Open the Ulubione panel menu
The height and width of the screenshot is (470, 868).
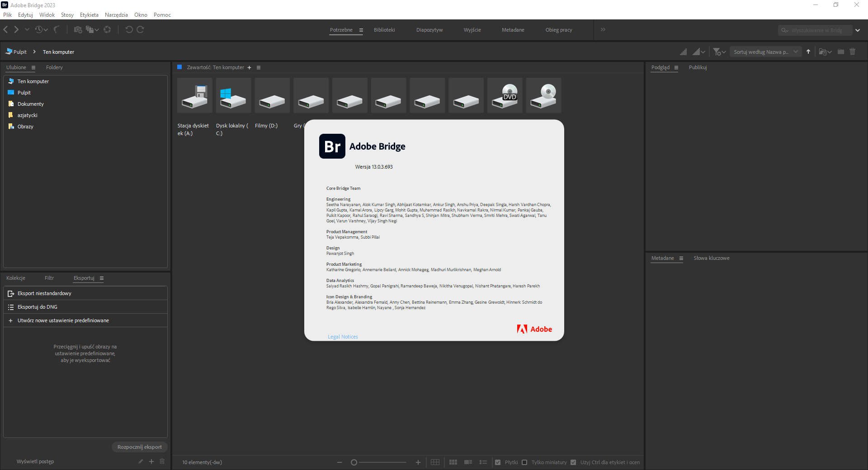click(33, 67)
